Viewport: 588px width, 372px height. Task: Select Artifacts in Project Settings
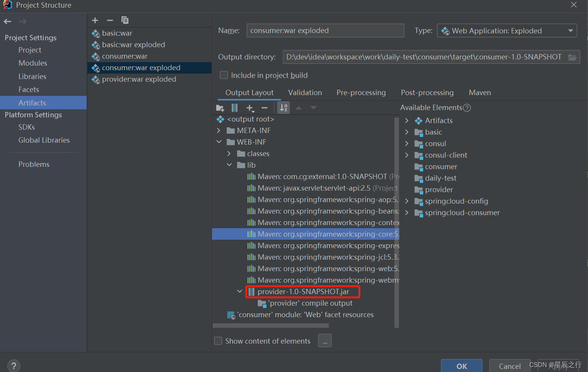(43, 103)
